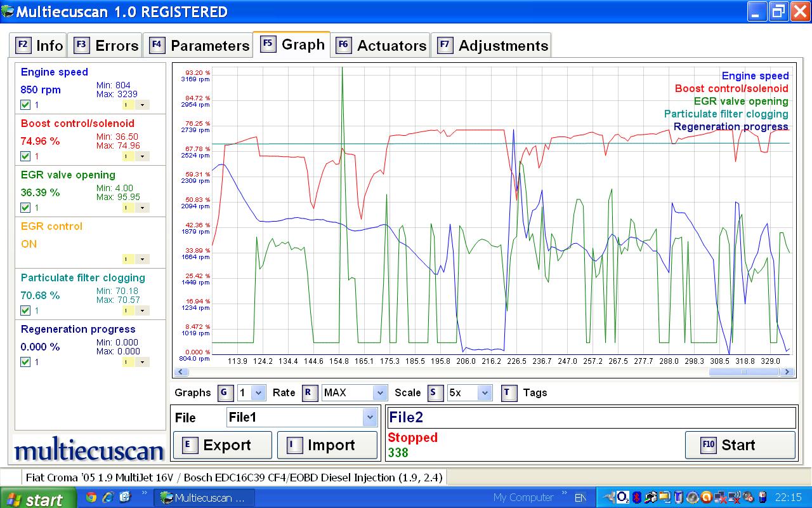
Task: Expand the Particulate filter clogging scale dropdown
Action: coord(142,311)
